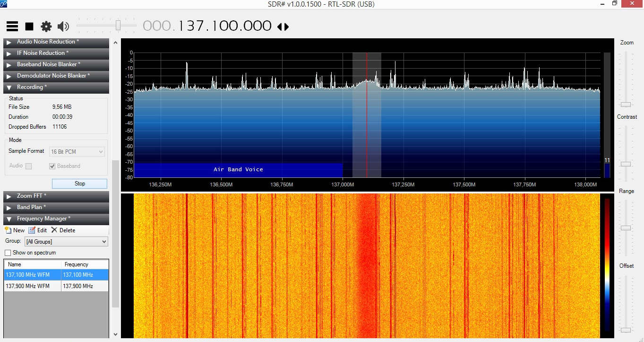Expand IF Noise Reduction panel
This screenshot has width=644, height=342.
[56, 53]
